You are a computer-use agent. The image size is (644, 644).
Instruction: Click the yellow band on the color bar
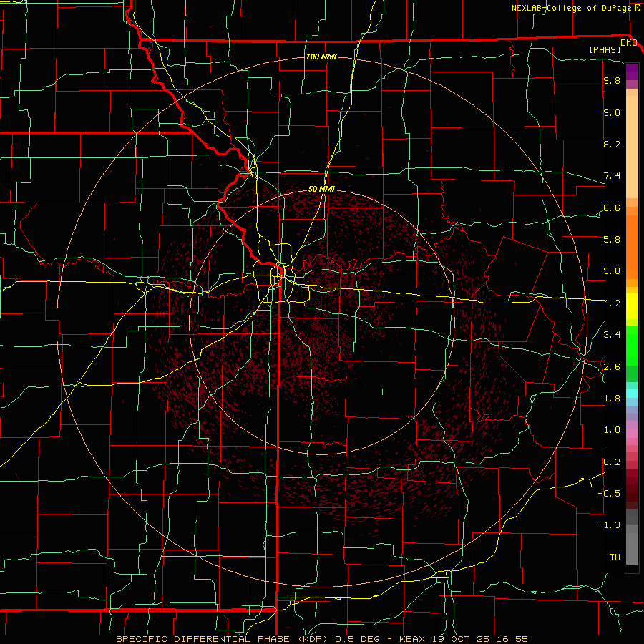[632, 306]
